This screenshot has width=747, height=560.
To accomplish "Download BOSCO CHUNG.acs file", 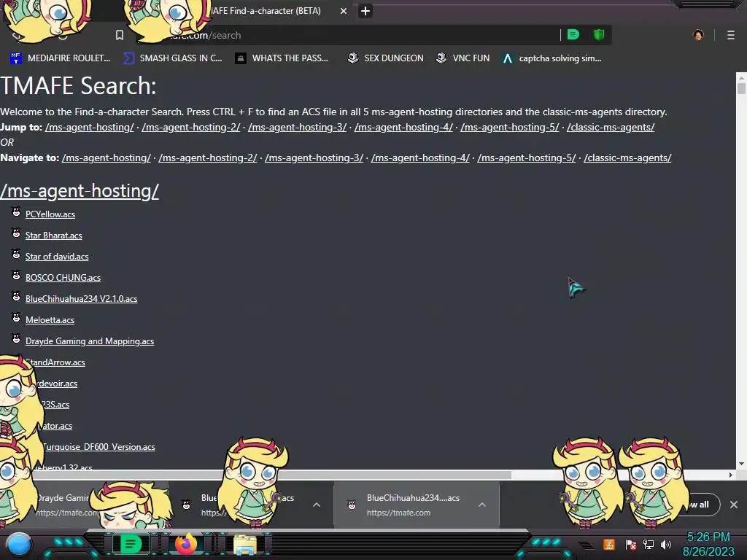I will 63,278.
